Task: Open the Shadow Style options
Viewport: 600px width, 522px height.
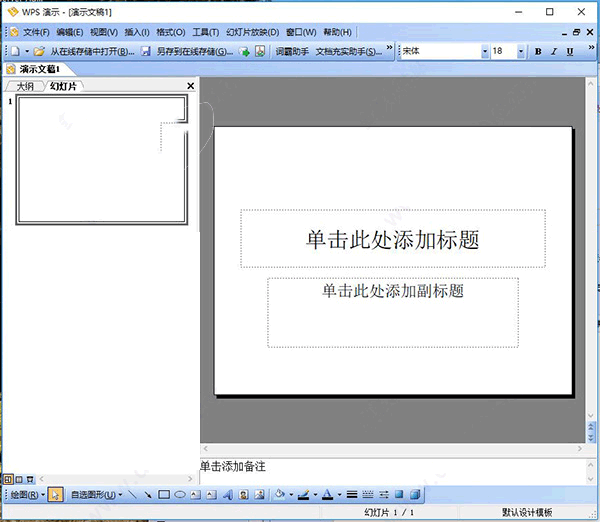Action: point(399,494)
